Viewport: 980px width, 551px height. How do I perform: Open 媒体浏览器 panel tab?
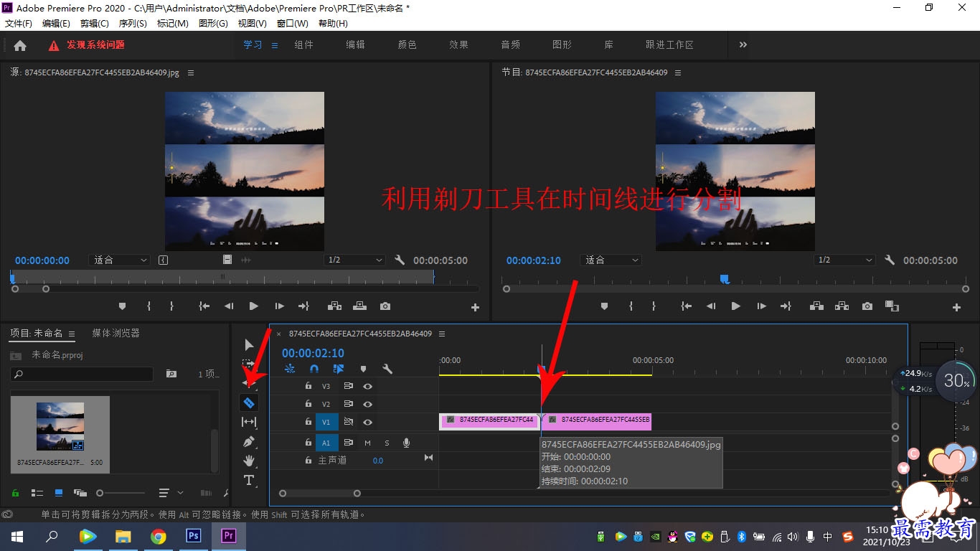[x=116, y=333]
